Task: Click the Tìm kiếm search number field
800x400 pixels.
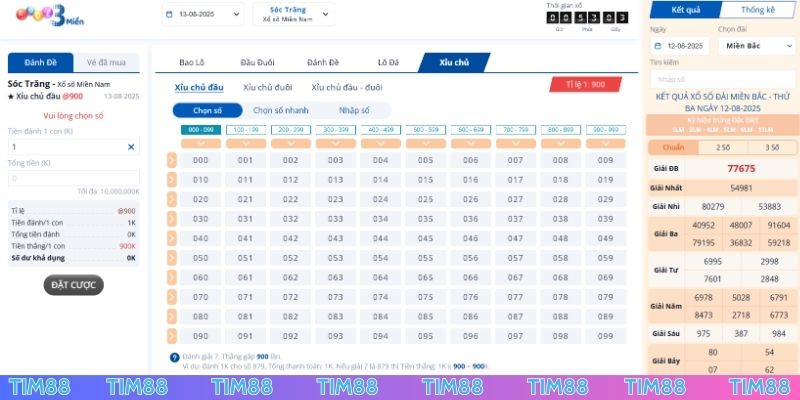Action: [x=723, y=78]
